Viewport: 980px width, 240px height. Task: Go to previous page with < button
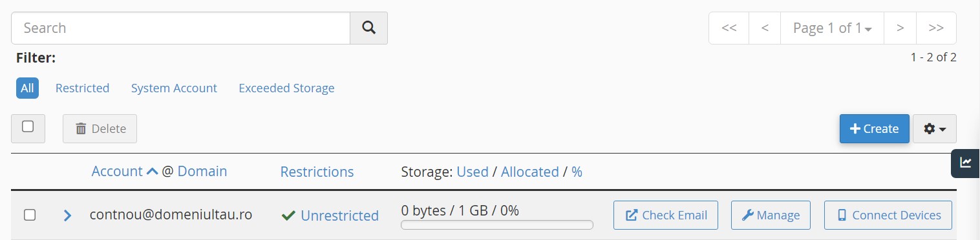[765, 28]
